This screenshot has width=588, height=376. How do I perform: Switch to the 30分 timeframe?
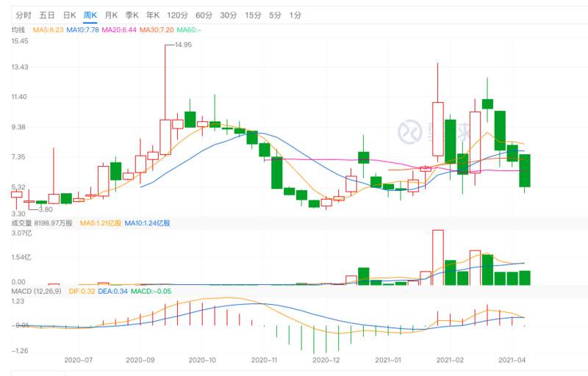(x=229, y=15)
